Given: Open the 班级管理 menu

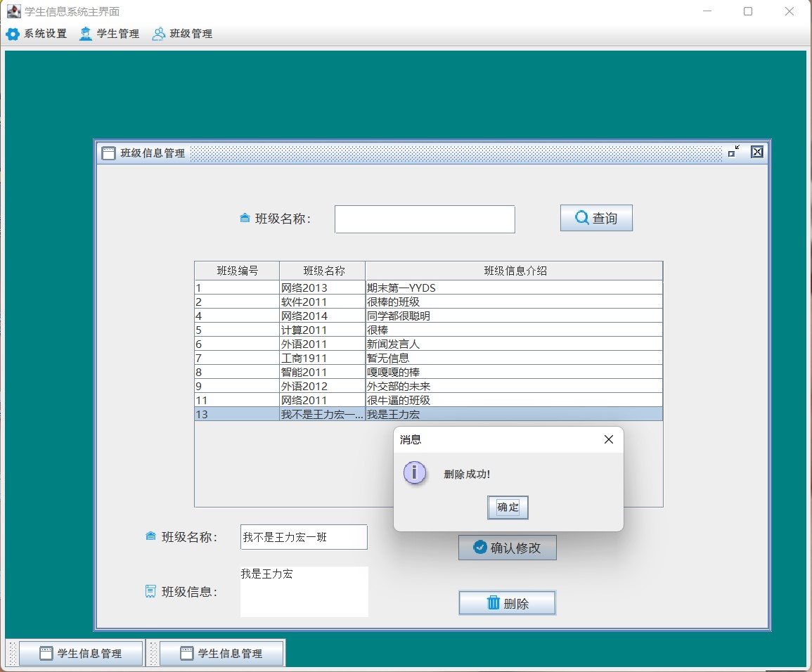Looking at the screenshot, I should [182, 34].
